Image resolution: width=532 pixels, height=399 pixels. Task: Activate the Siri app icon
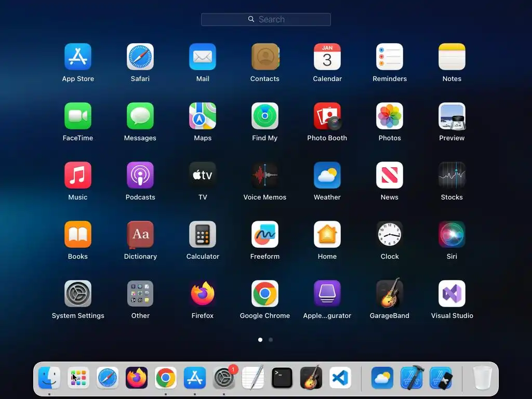[x=452, y=234]
